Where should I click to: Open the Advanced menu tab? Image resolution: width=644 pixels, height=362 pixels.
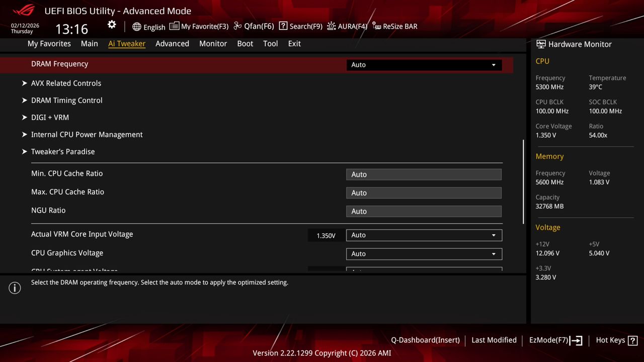click(x=172, y=44)
